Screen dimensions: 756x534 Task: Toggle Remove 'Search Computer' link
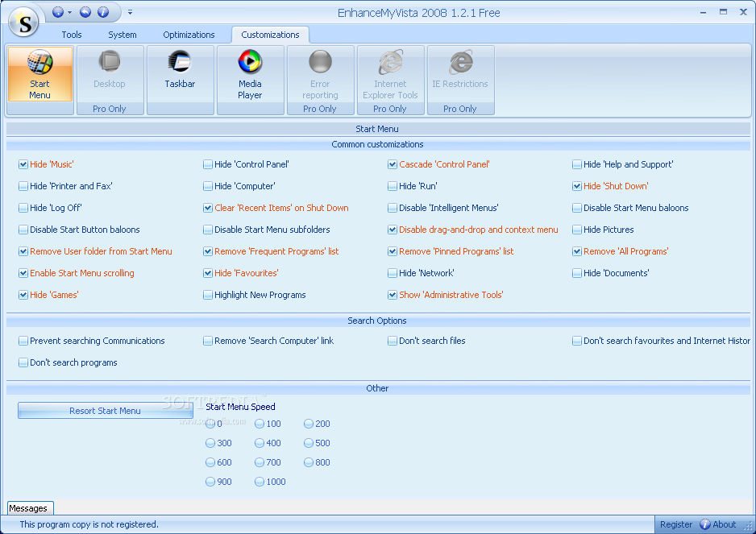click(208, 341)
